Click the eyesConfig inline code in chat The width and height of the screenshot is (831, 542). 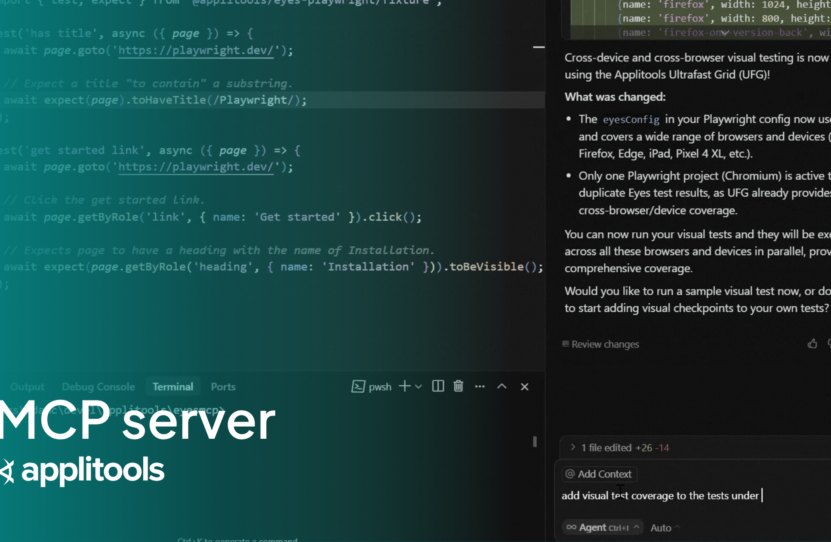pos(631,120)
